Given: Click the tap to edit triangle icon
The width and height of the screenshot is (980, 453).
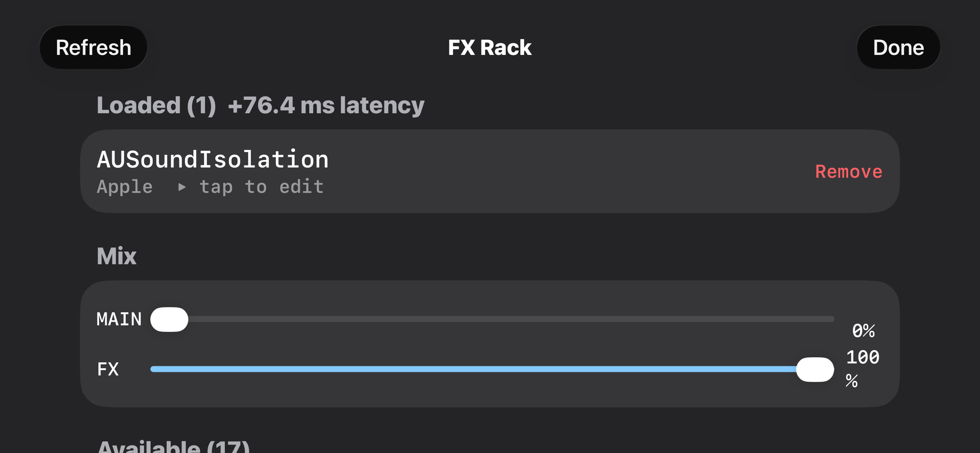Looking at the screenshot, I should [x=182, y=187].
